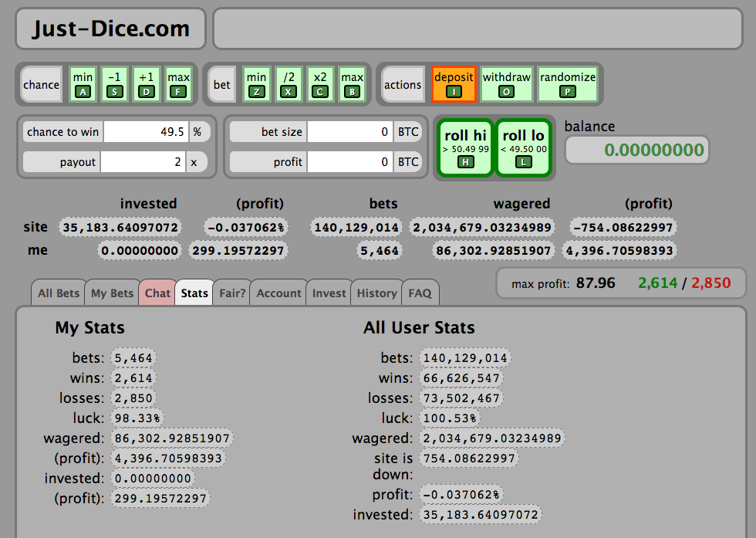Open the FAQ tab
Image resolution: width=756 pixels, height=538 pixels.
(420, 293)
